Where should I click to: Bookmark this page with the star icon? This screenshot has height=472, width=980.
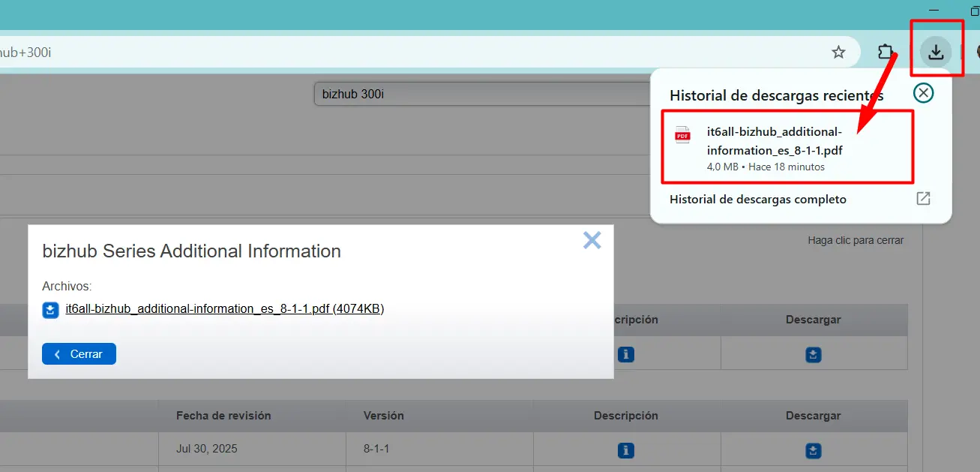point(838,53)
